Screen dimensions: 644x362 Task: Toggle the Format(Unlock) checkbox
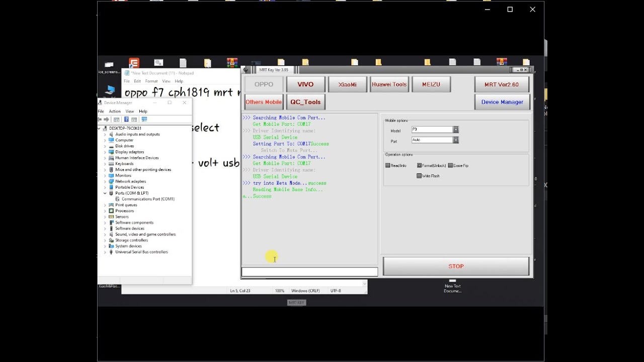click(x=419, y=165)
